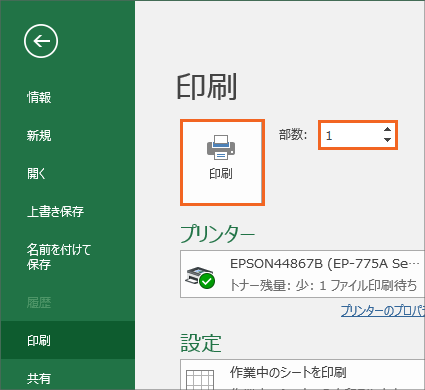Image resolution: width=425 pixels, height=390 pixels.
Task: Click the プリンター section heading
Action: pyautogui.click(x=218, y=234)
